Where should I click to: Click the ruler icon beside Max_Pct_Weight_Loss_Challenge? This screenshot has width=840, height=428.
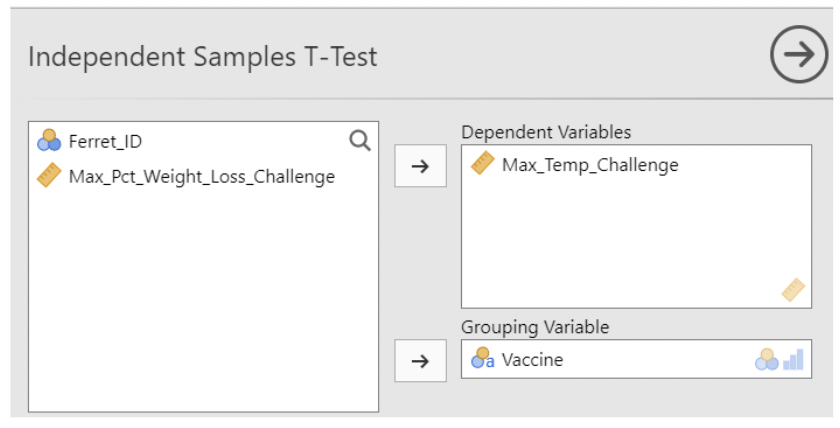(x=49, y=177)
